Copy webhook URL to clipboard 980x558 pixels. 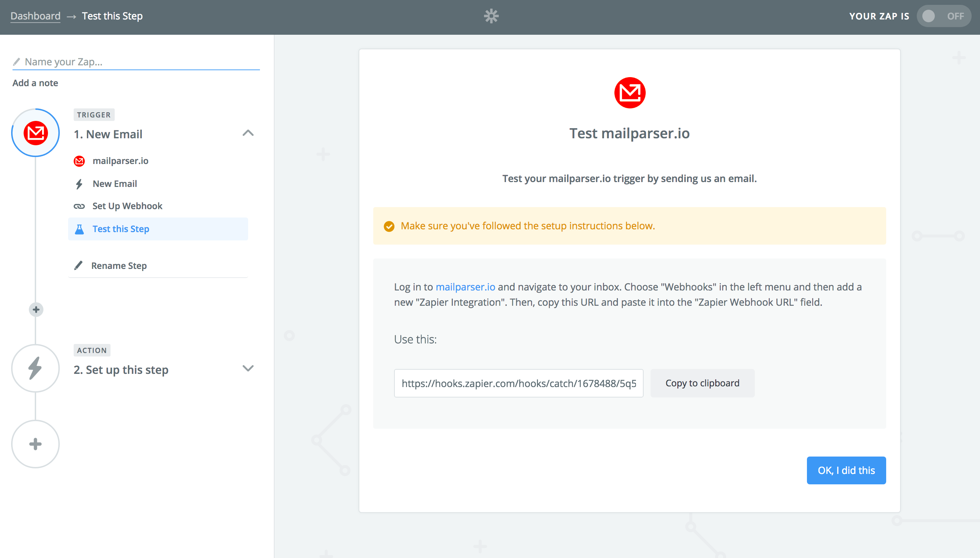point(702,383)
